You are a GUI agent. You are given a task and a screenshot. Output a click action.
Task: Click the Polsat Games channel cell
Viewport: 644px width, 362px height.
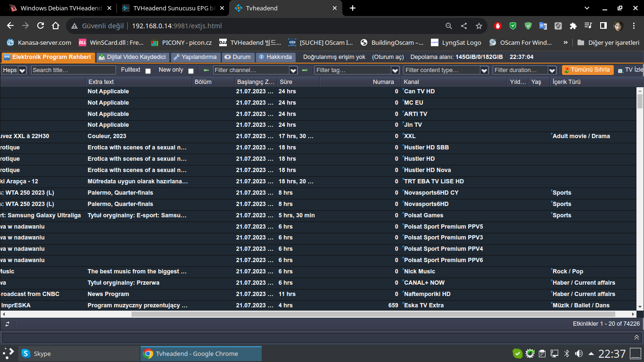pos(454,215)
